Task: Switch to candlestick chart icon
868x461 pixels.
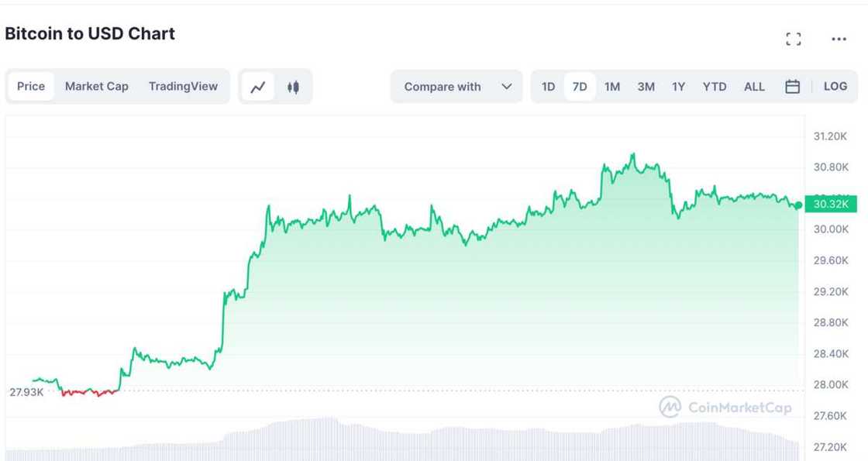Action: [x=293, y=87]
